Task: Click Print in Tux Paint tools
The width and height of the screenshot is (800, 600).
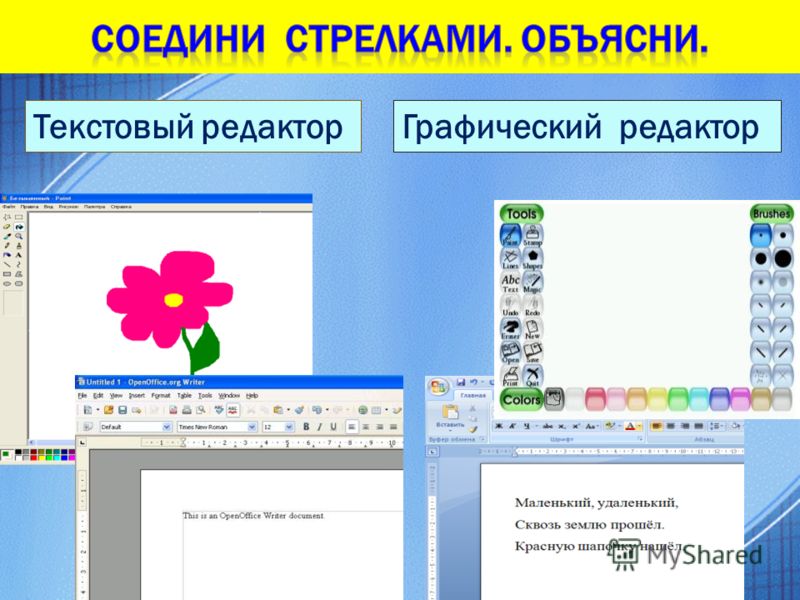Action: 510,376
